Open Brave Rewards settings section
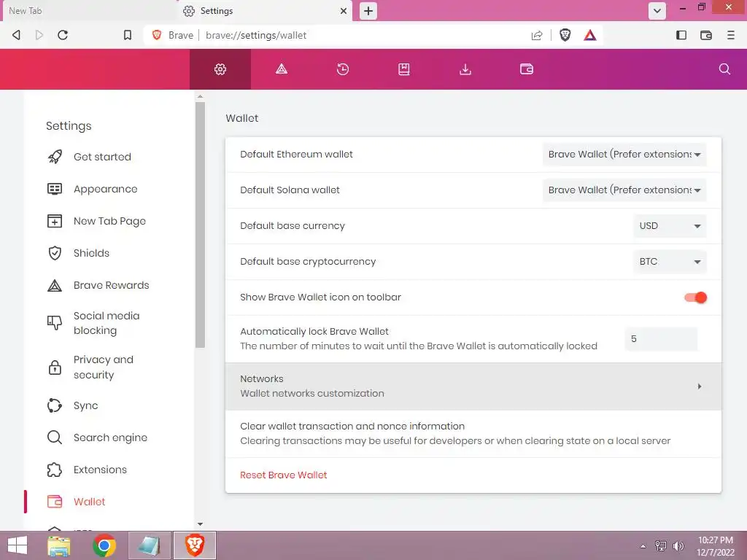Image resolution: width=747 pixels, height=560 pixels. click(98, 285)
